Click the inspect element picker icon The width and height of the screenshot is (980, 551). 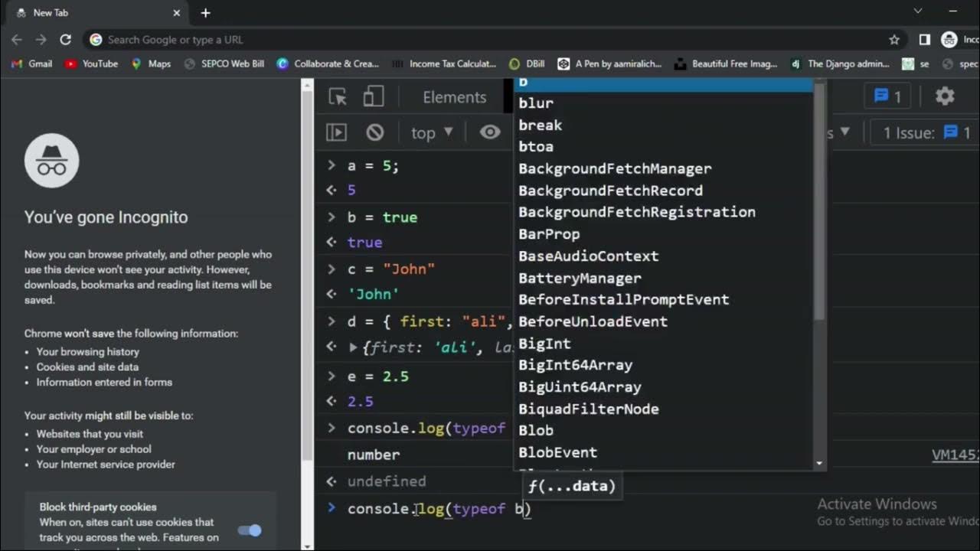338,96
